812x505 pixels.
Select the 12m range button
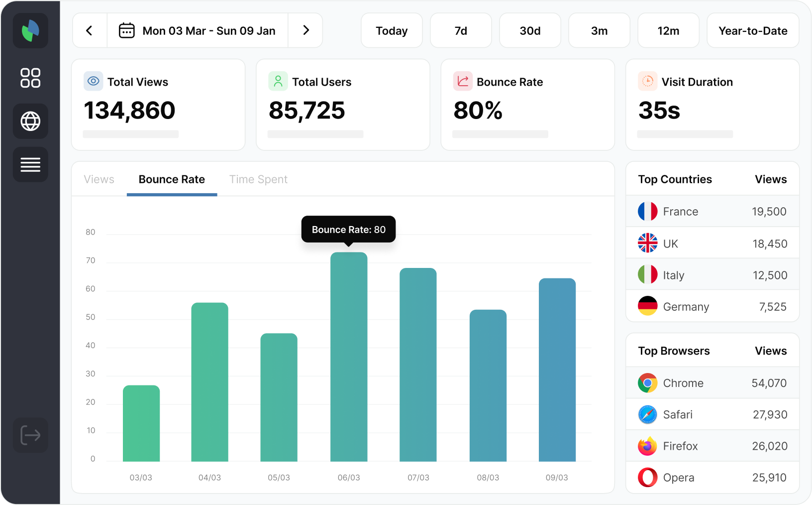tap(668, 31)
